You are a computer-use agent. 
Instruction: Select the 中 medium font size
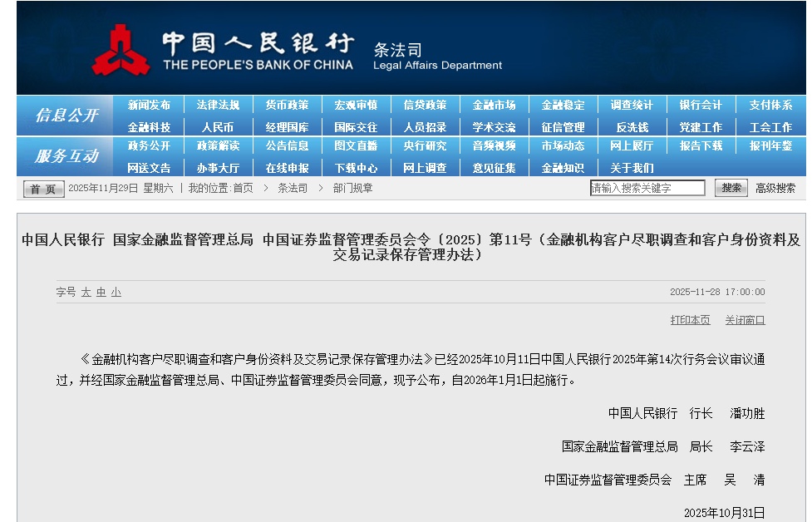pos(101,293)
